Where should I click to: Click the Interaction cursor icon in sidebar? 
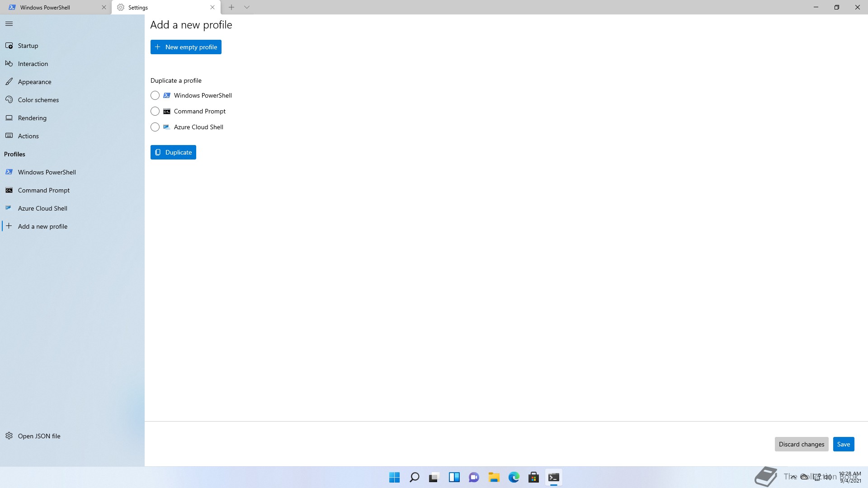coord(9,64)
